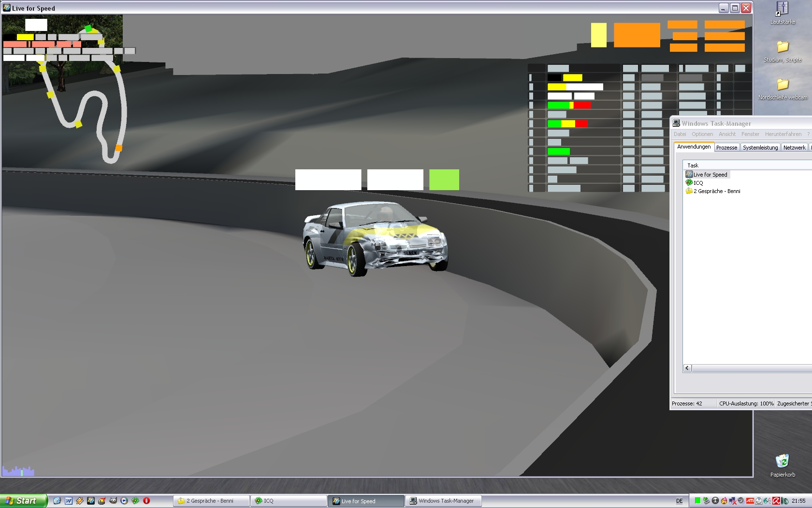
Task: Switch to the Netzwerk tab
Action: coord(795,148)
